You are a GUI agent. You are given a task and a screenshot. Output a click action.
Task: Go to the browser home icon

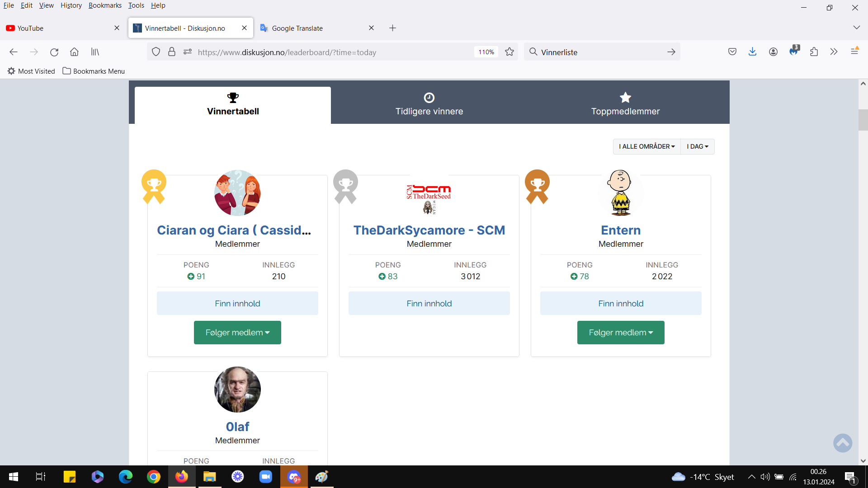pos(74,52)
